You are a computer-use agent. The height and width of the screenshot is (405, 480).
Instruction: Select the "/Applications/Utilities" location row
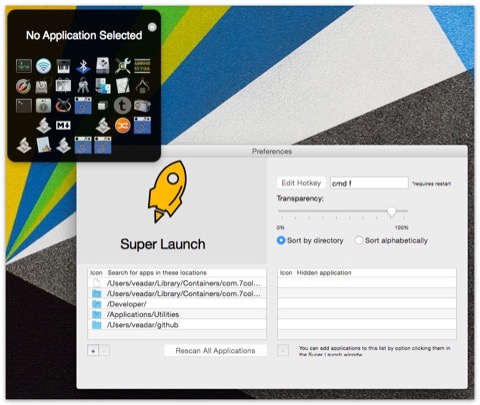point(177,314)
